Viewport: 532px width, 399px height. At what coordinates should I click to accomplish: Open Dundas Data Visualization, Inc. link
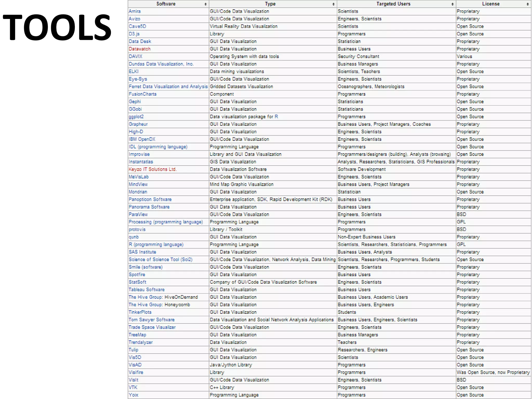click(x=161, y=64)
